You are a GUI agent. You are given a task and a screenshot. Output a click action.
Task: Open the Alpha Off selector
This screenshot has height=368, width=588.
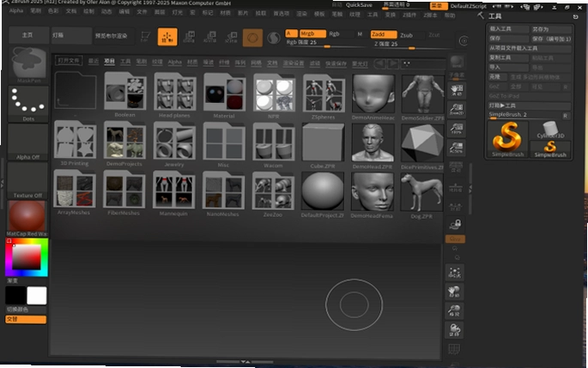click(28, 142)
